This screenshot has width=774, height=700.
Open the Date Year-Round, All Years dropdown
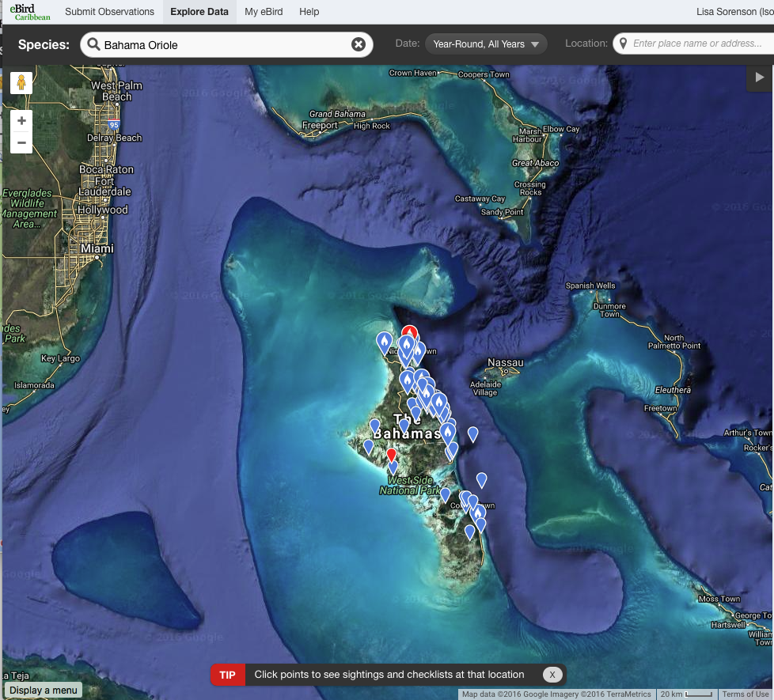coord(486,44)
